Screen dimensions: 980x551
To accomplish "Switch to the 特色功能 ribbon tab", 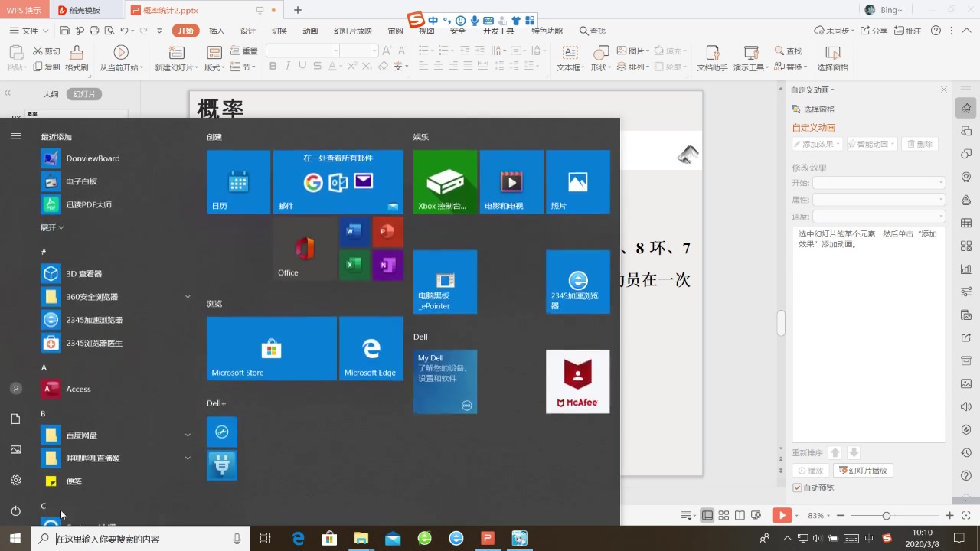I will [x=547, y=31].
